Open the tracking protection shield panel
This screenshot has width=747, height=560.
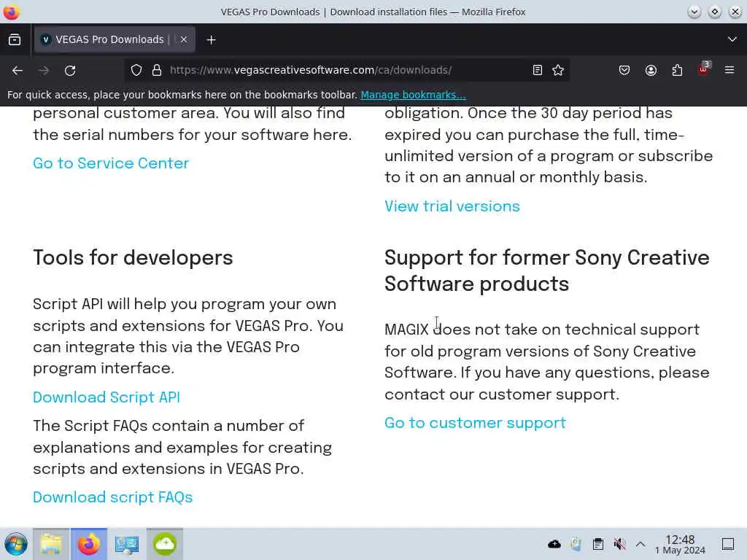[x=136, y=70]
